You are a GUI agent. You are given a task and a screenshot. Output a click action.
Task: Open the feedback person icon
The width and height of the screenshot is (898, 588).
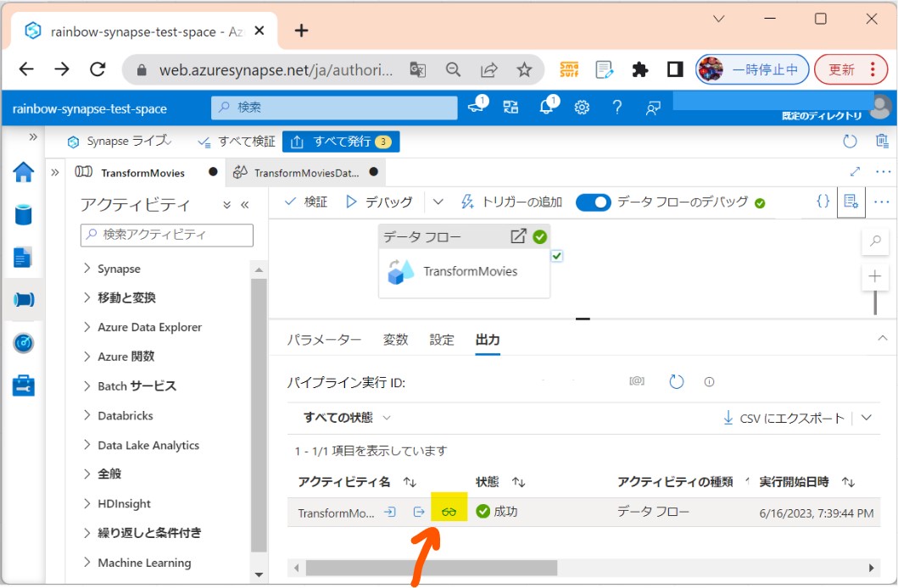[x=652, y=108]
